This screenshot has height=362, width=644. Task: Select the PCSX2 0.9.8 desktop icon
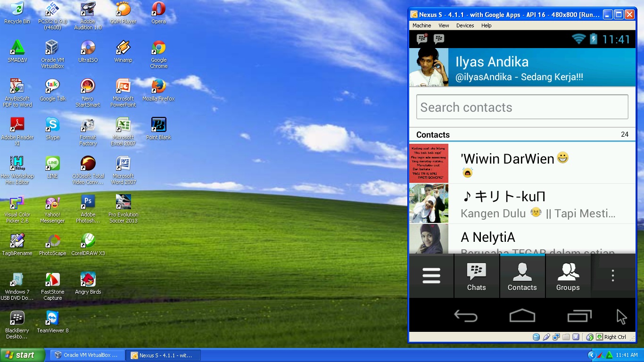pos(52,16)
